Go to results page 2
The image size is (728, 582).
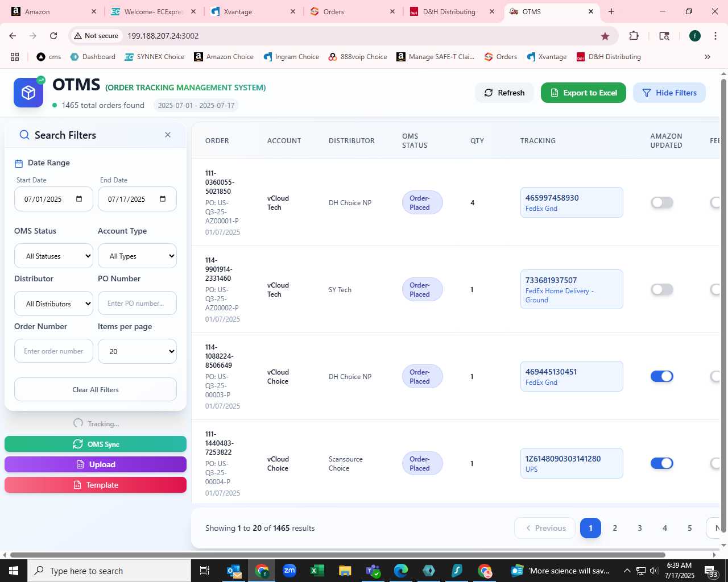click(x=615, y=528)
